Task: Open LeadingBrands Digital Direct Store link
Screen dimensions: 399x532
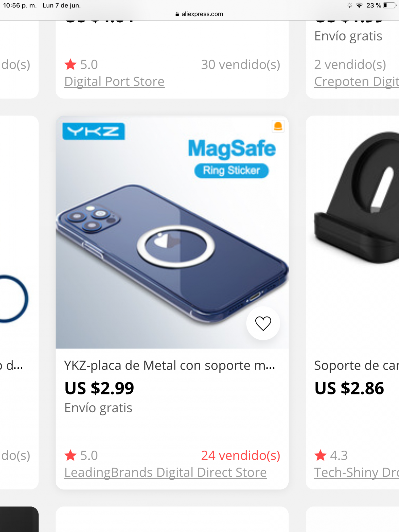Action: pos(165,472)
